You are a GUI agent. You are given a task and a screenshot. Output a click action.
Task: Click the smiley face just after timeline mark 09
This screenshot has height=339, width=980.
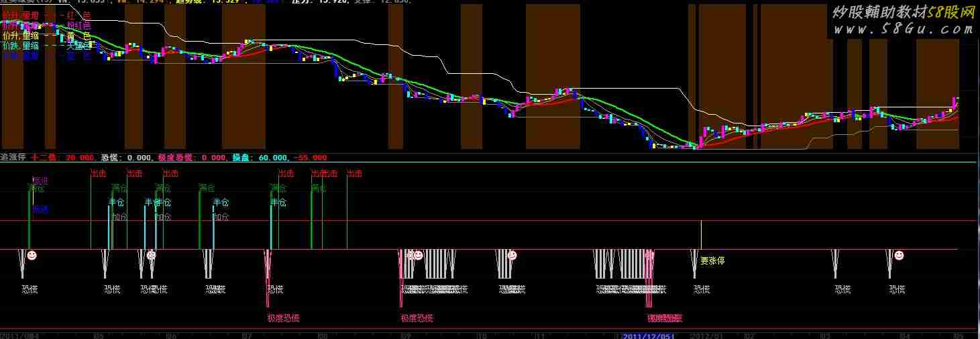tap(418, 255)
